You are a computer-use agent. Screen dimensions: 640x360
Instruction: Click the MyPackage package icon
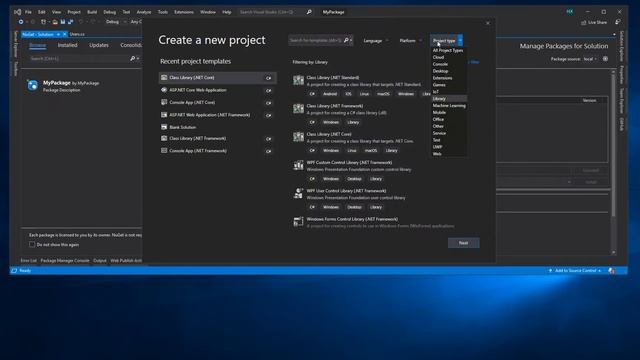[32, 85]
